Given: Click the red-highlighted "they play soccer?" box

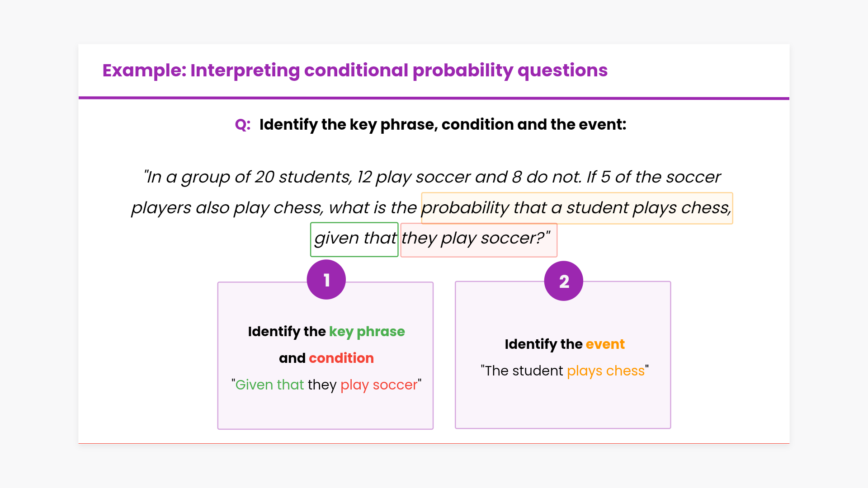Looking at the screenshot, I should click(x=478, y=239).
